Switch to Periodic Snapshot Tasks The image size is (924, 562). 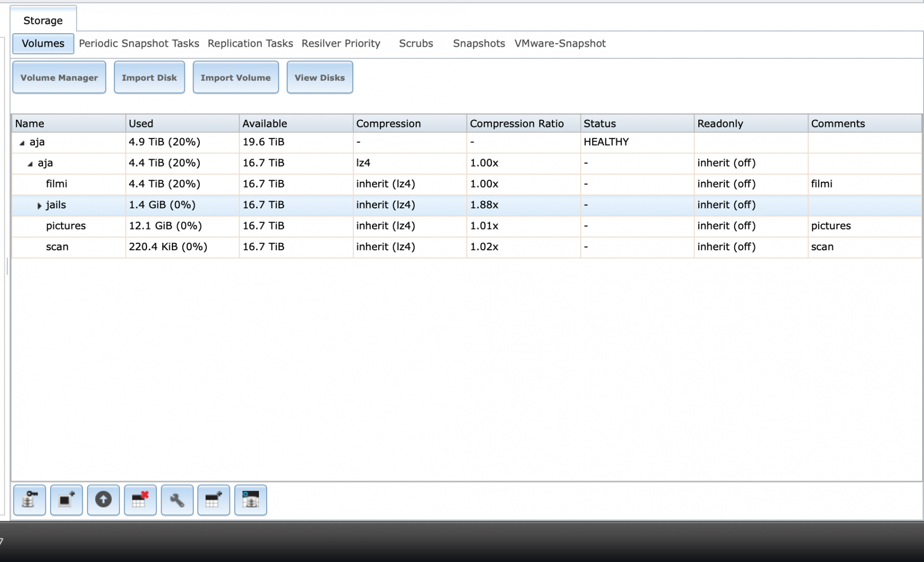click(139, 43)
